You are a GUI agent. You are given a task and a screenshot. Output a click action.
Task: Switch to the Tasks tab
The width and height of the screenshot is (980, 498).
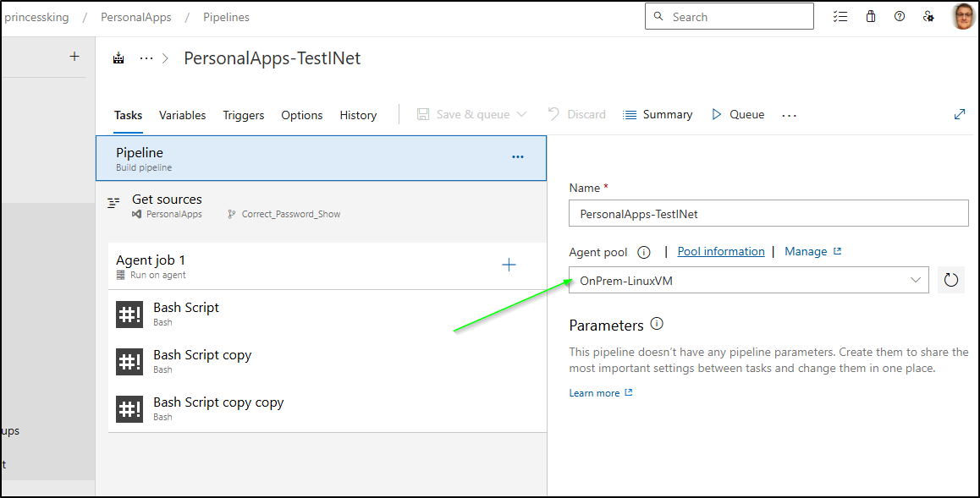click(128, 116)
